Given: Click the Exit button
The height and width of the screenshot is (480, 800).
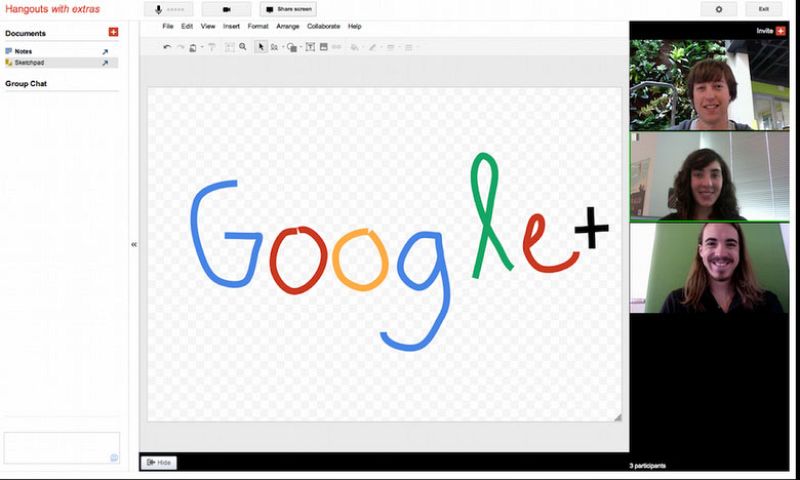Looking at the screenshot, I should pyautogui.click(x=764, y=9).
